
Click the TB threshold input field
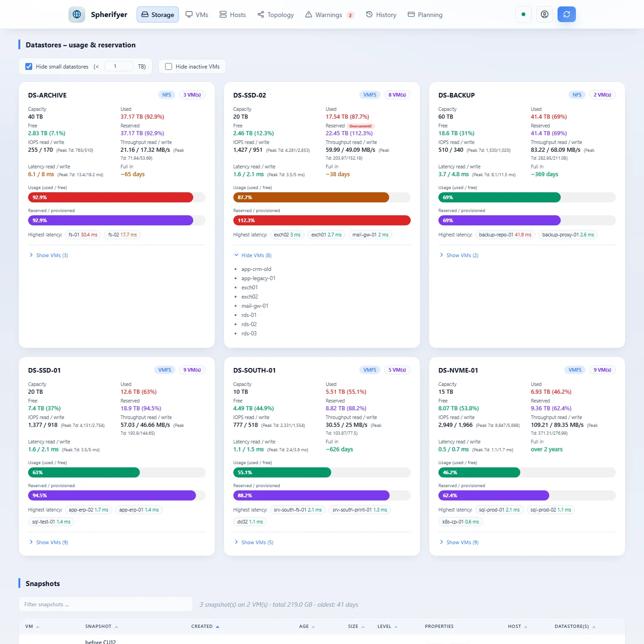[x=119, y=66]
